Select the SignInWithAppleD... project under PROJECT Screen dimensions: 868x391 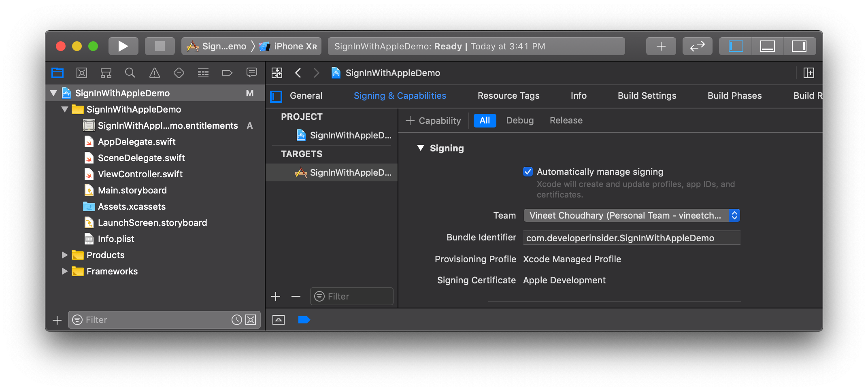point(332,135)
